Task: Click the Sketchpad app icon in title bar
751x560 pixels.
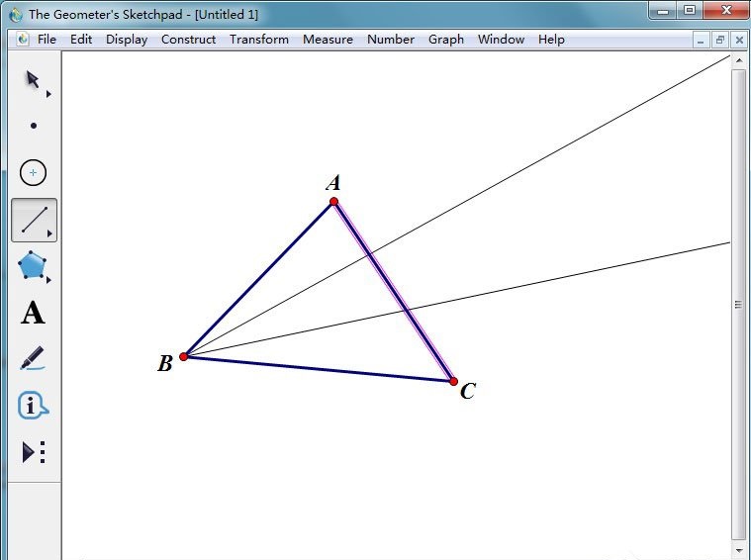Action: click(x=16, y=15)
